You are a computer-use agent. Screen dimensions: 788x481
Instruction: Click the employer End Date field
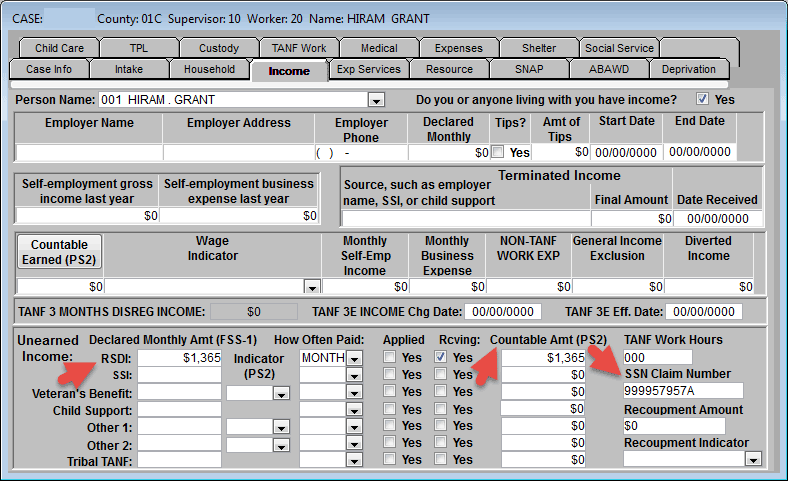tap(700, 152)
